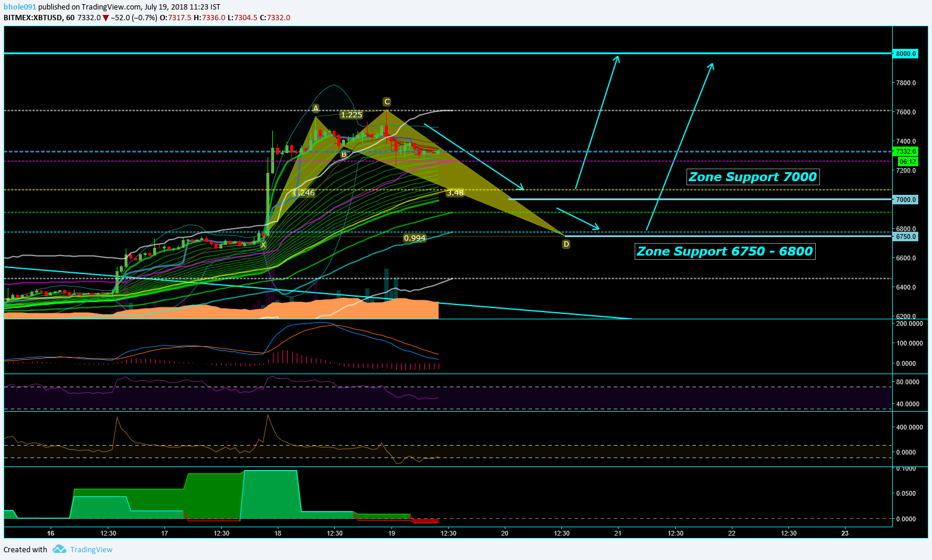This screenshot has width=932, height=560.
Task: Click the 200.0000 MACD pane axis value
Action: [x=910, y=323]
